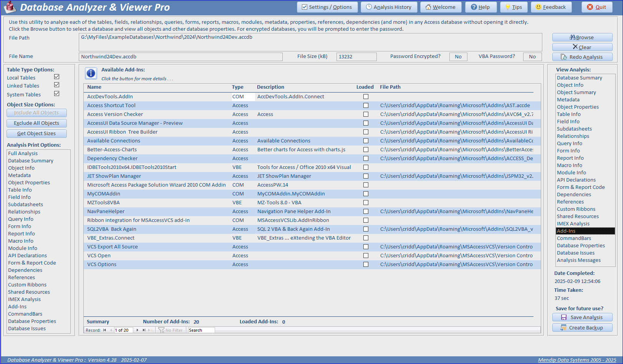Image resolution: width=623 pixels, height=364 pixels.
Task: Click the No Filter funnel icon
Action: click(161, 330)
